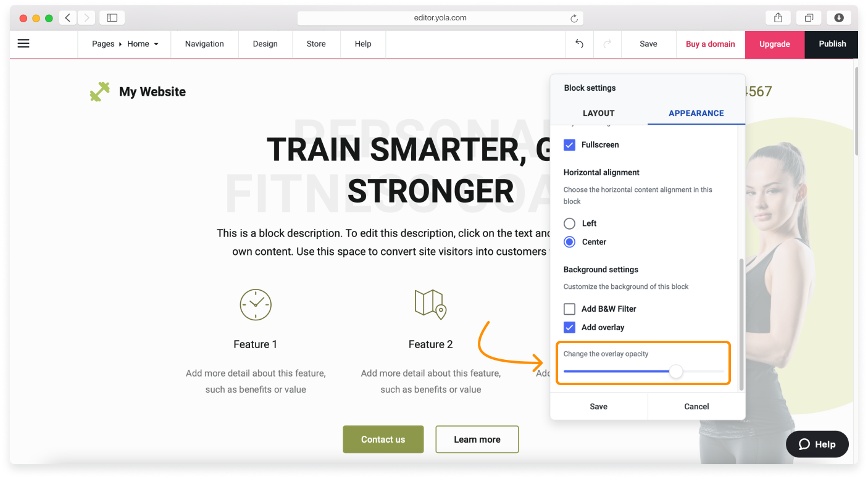This screenshot has width=868, height=479.
Task: Click the Feature 1 detail text
Action: [256, 381]
